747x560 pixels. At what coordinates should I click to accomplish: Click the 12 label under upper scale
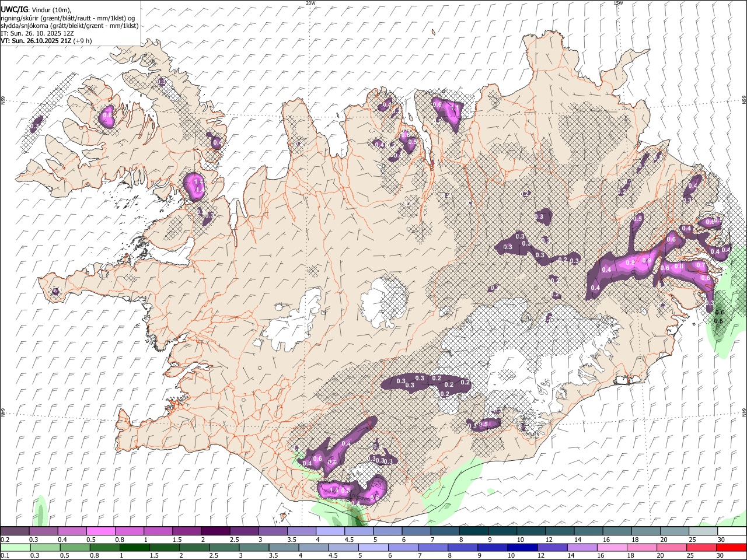pos(549,540)
